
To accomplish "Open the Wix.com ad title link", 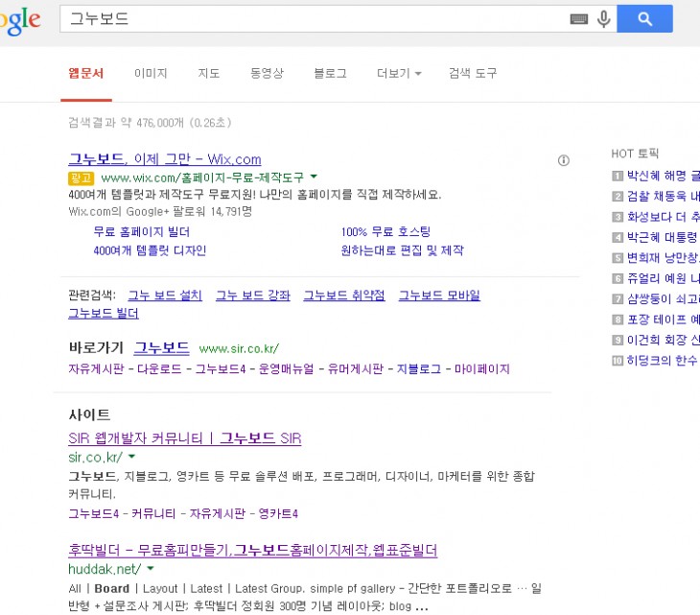I will [x=165, y=159].
